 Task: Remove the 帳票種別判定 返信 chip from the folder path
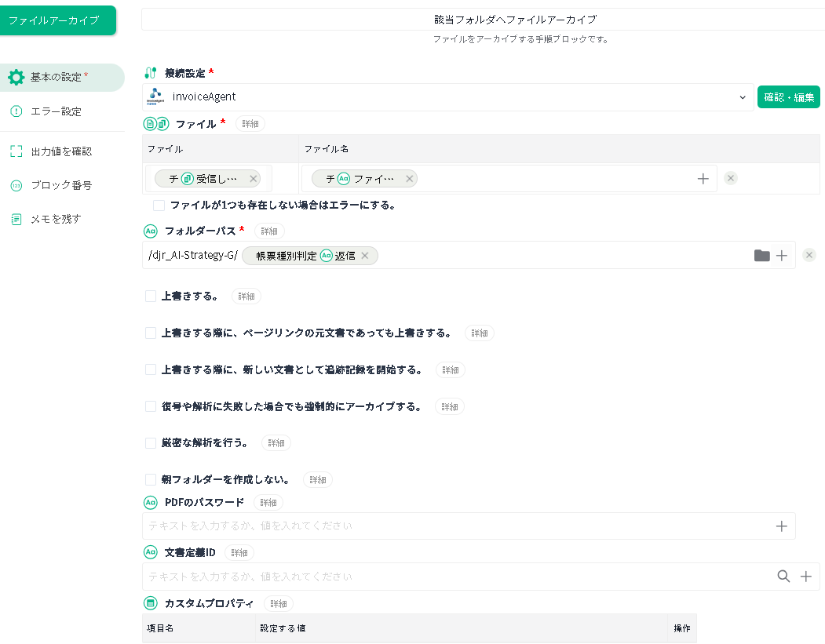[365, 256]
